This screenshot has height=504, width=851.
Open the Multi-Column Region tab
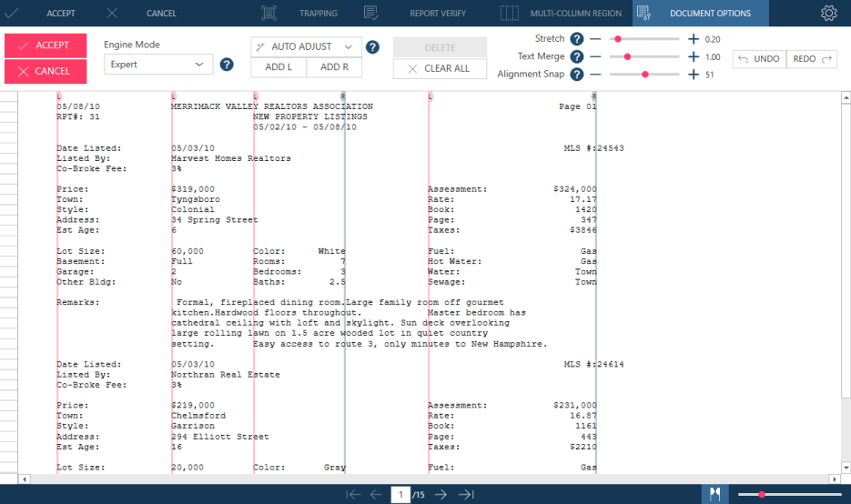[x=562, y=14]
